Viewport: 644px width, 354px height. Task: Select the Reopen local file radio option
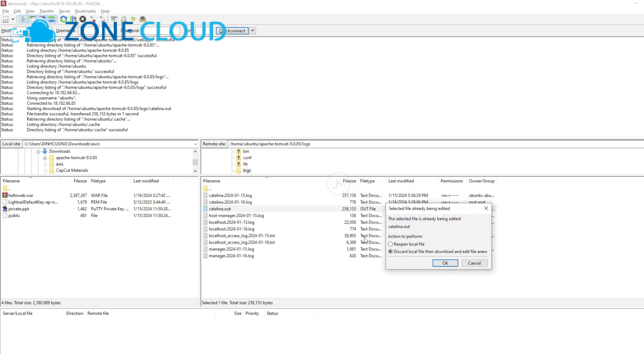(390, 244)
